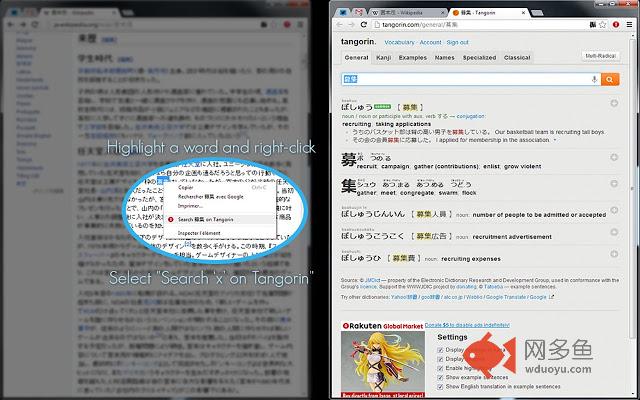Switch to pinned Gmail tab
Image resolution: width=640 pixels, height=400 pixels.
358,13
